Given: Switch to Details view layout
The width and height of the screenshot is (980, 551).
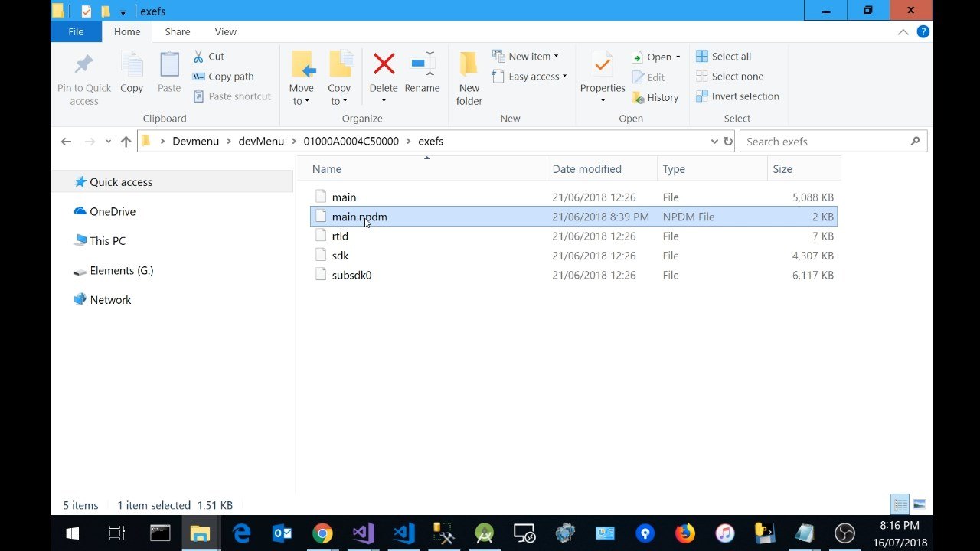Looking at the screenshot, I should (900, 504).
